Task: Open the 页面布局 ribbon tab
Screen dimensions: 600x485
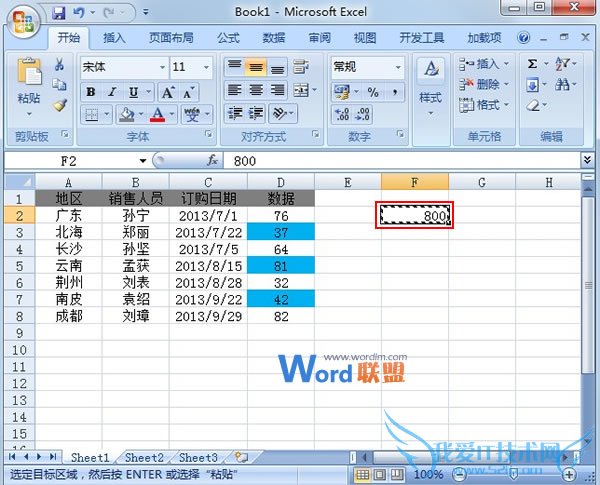Action: (x=171, y=38)
